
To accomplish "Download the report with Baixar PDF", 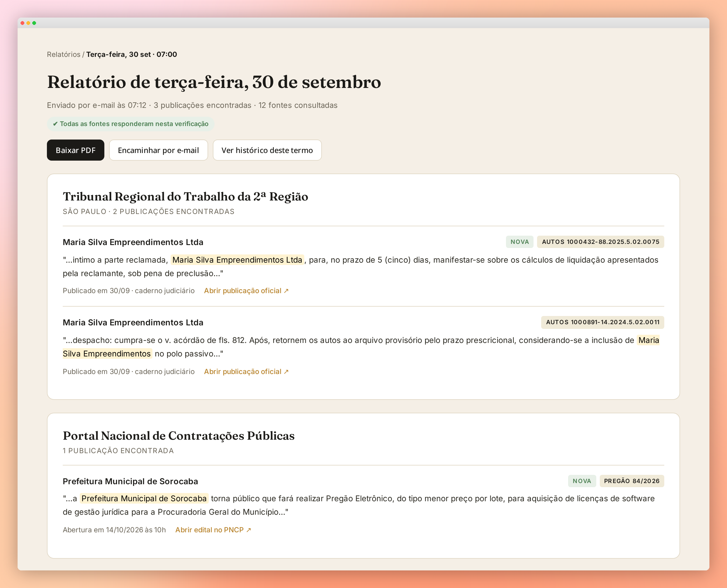I will (76, 150).
